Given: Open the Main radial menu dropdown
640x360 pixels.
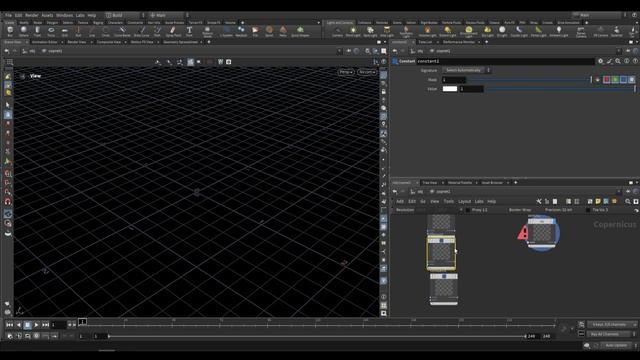Looking at the screenshot, I should tap(169, 15).
